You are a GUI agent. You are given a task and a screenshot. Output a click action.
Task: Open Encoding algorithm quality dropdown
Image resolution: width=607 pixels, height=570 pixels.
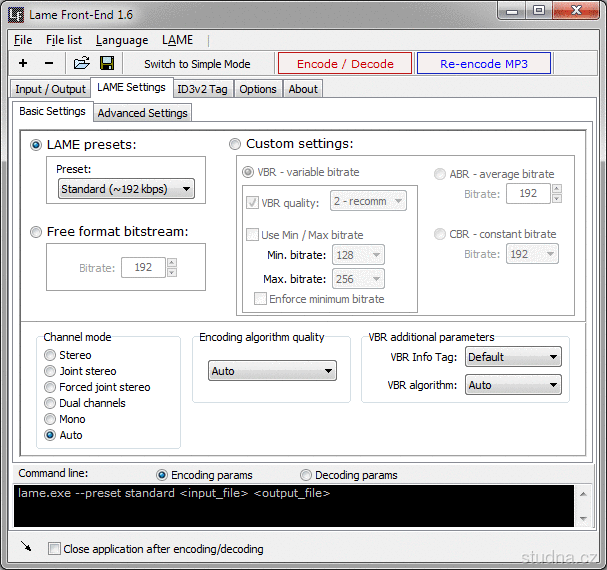pyautogui.click(x=272, y=371)
